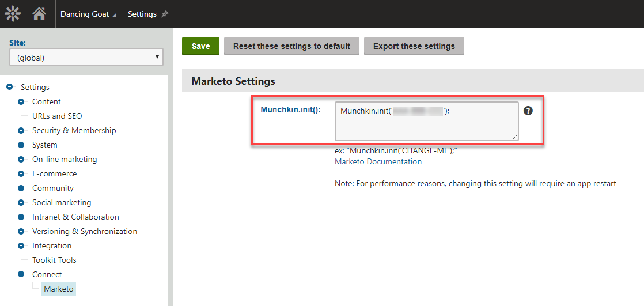Click into the Munchkin.init() text area

click(427, 122)
